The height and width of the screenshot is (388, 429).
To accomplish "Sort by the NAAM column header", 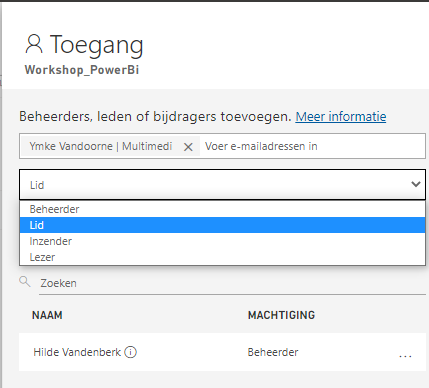I will pos(47,315).
